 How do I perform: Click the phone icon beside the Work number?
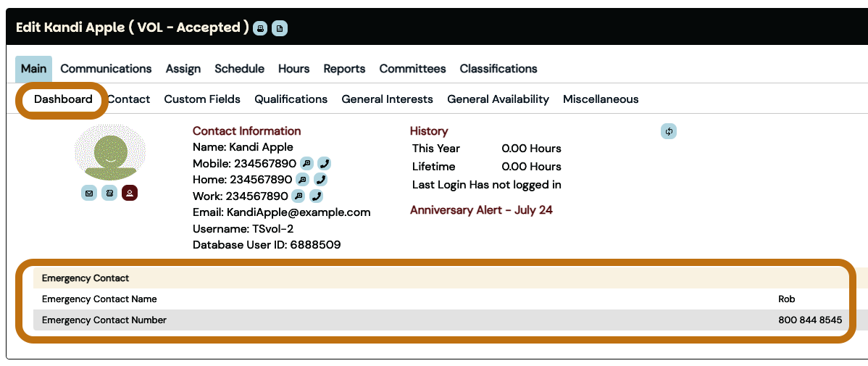point(317,196)
